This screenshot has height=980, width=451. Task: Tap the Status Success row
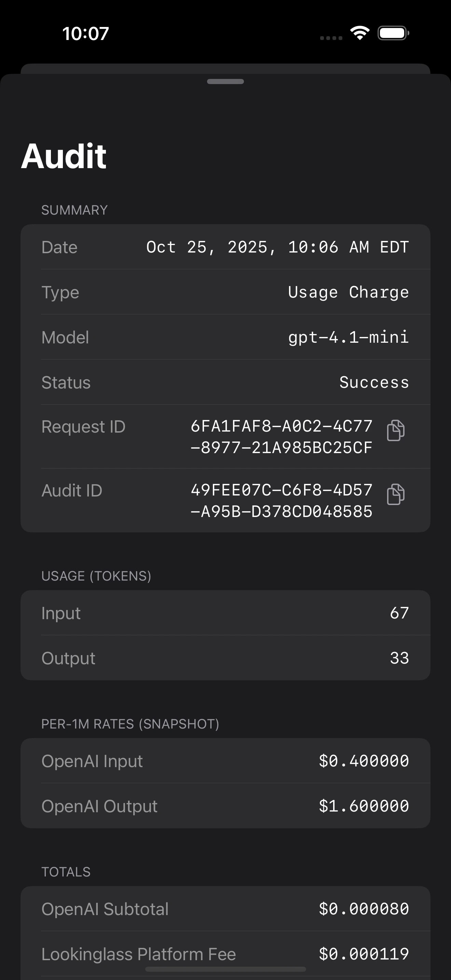point(225,382)
